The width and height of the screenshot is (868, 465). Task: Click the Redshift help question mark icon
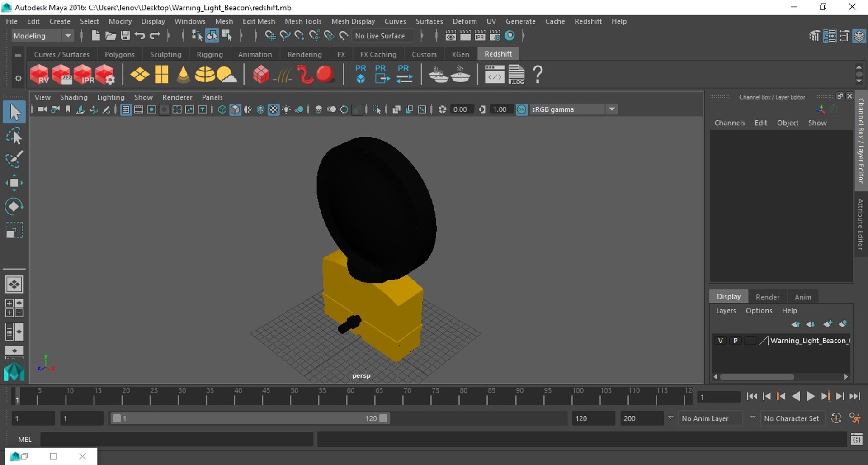coord(538,75)
